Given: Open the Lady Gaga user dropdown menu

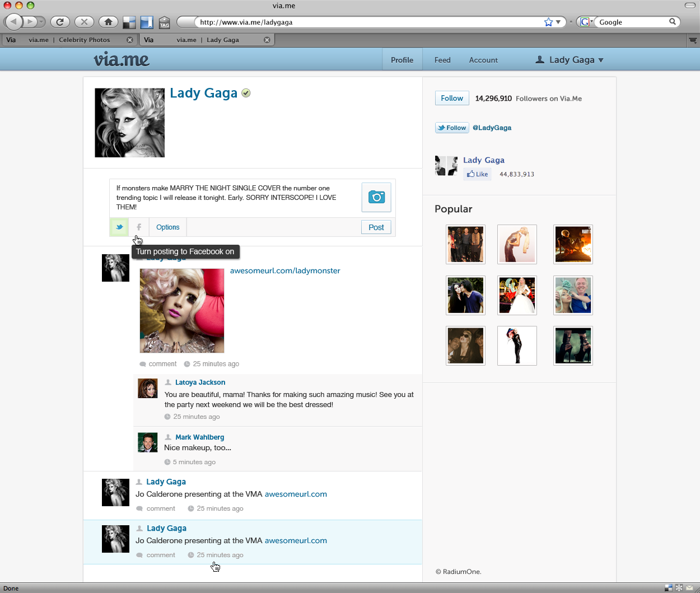Looking at the screenshot, I should click(570, 60).
